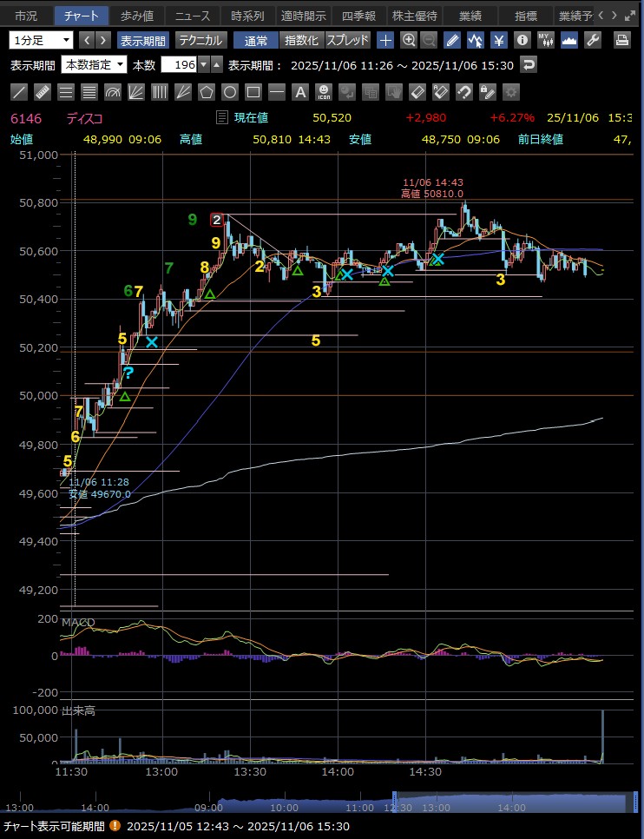Viewport: 644px width, 839px height.
Task: Select the text annotation 'A' tool
Action: coord(299,92)
